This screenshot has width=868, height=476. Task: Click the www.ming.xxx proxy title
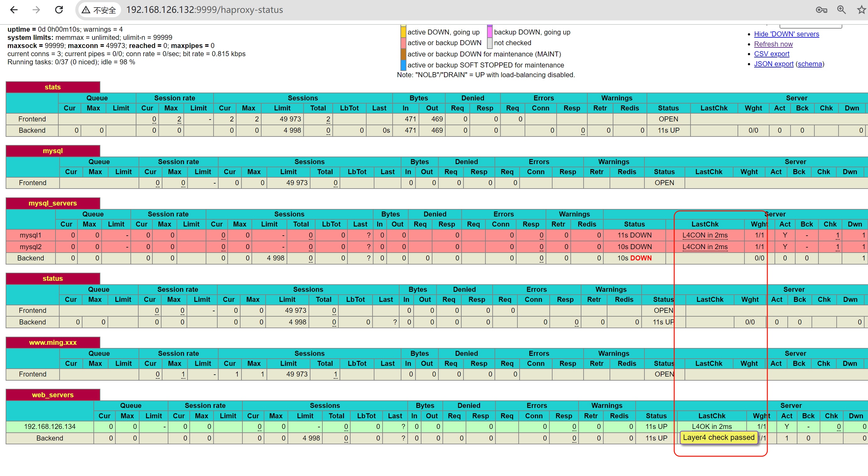click(53, 343)
